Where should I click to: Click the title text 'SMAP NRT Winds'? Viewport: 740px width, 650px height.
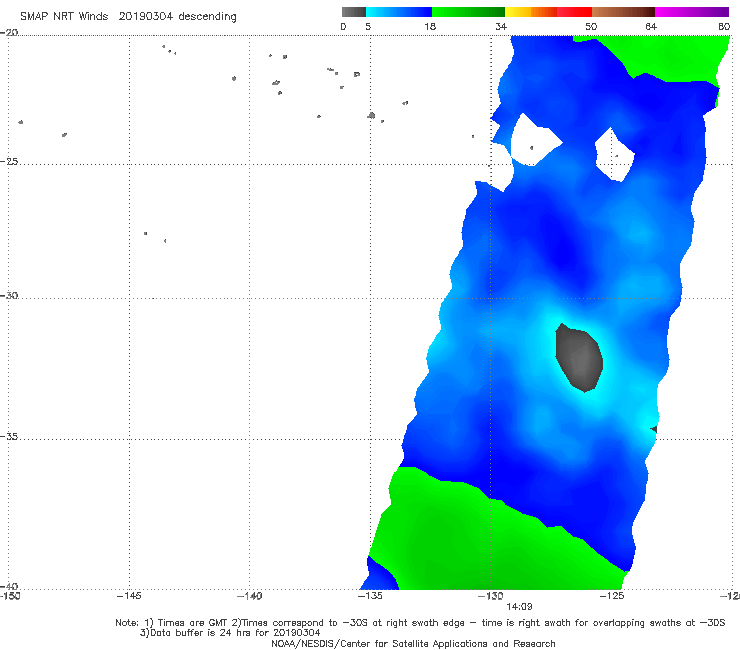(x=64, y=17)
